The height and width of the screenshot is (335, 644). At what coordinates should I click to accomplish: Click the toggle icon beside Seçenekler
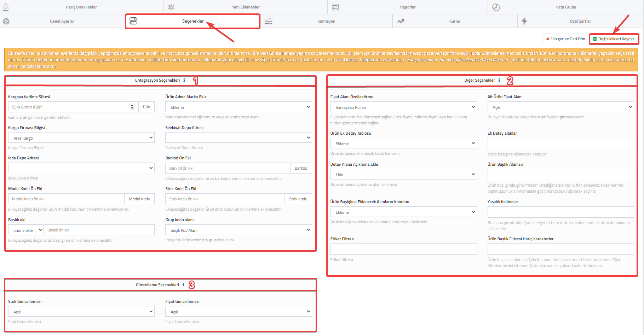(x=133, y=21)
